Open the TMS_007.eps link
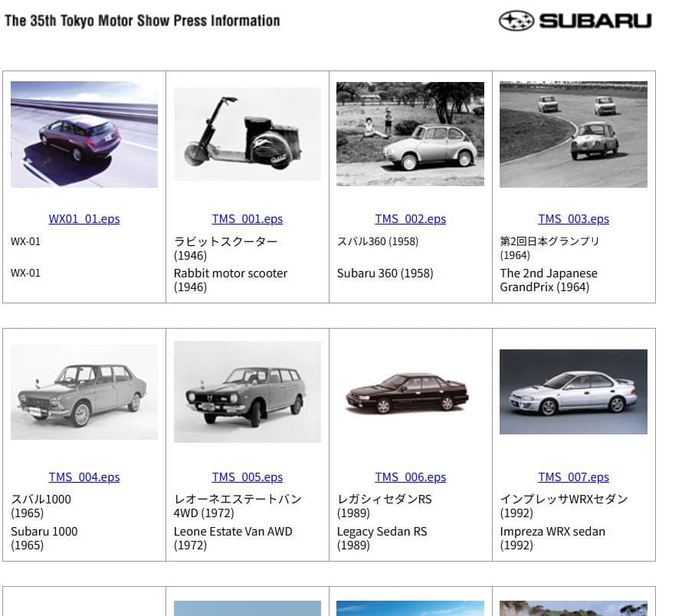Screen dimensions: 682x616 click(x=573, y=477)
